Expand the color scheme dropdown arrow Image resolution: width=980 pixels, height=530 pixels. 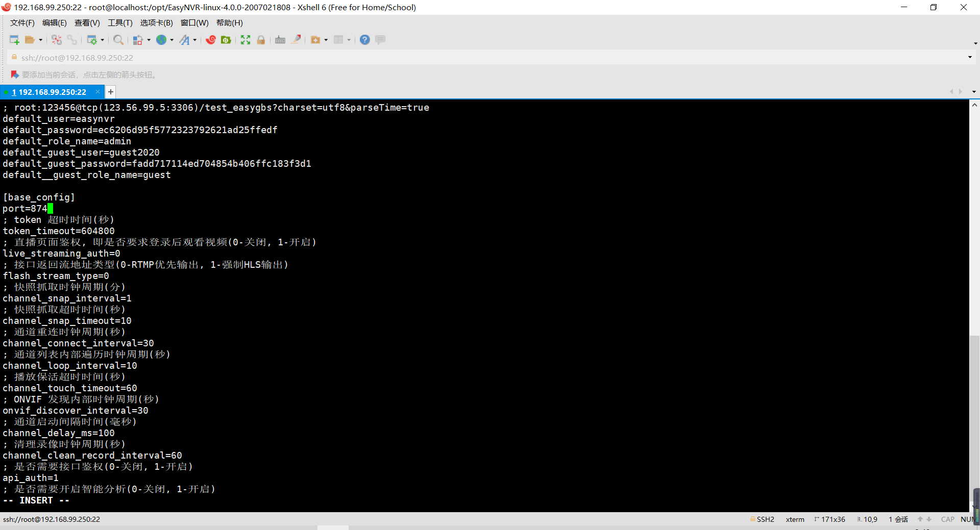[149, 40]
